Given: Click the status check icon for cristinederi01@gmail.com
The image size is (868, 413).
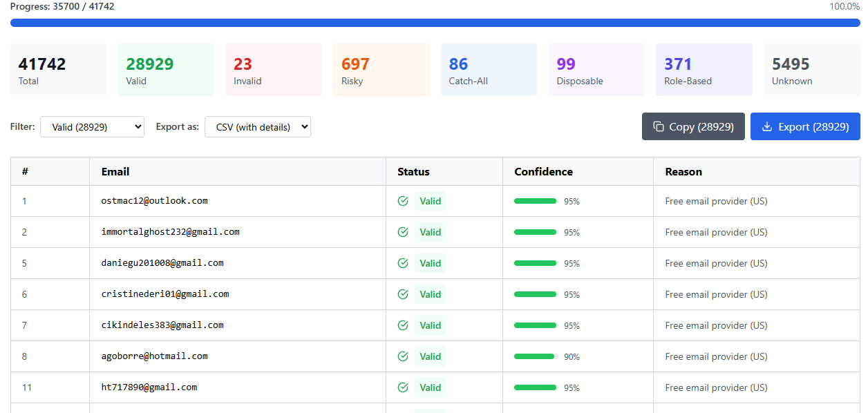Looking at the screenshot, I should coord(403,294).
